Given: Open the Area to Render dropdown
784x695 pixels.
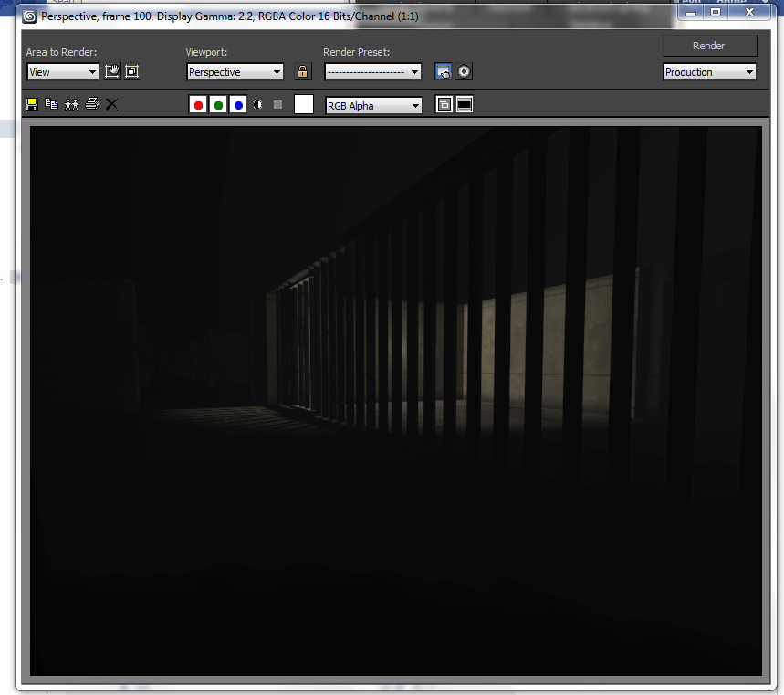Looking at the screenshot, I should click(63, 72).
